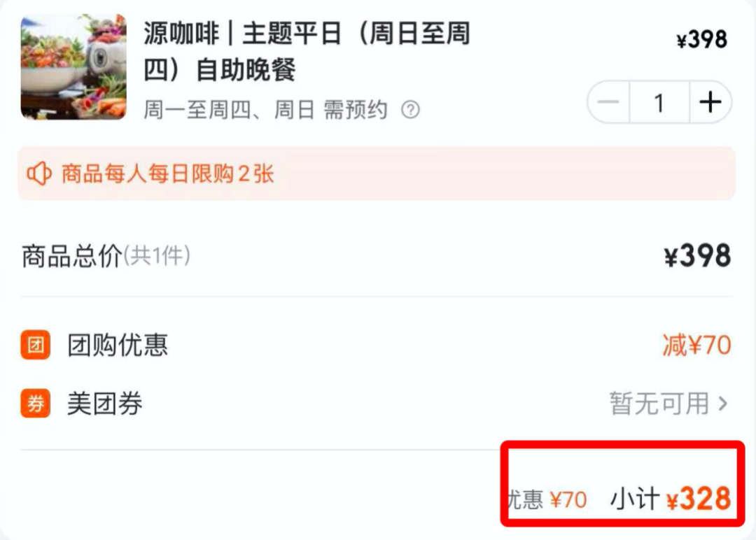Viewport: 756px width, 540px height.
Task: Click the 商品总价 label
Action: [x=72, y=255]
